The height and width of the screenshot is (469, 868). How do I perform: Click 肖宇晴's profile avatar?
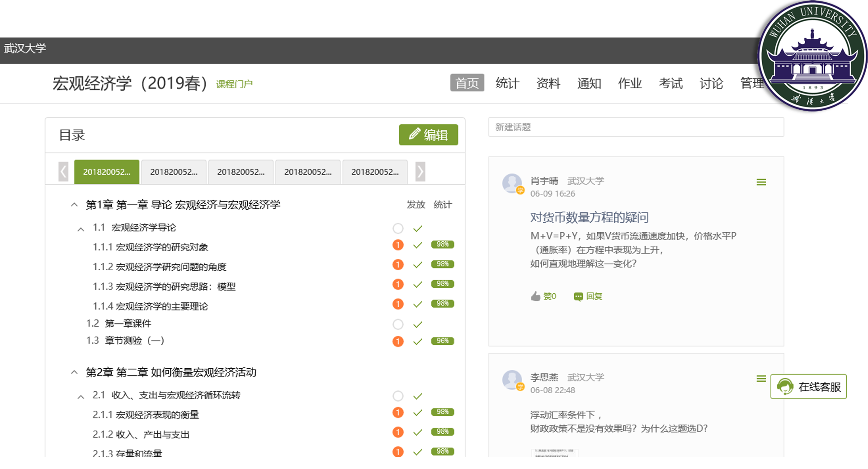click(x=513, y=184)
